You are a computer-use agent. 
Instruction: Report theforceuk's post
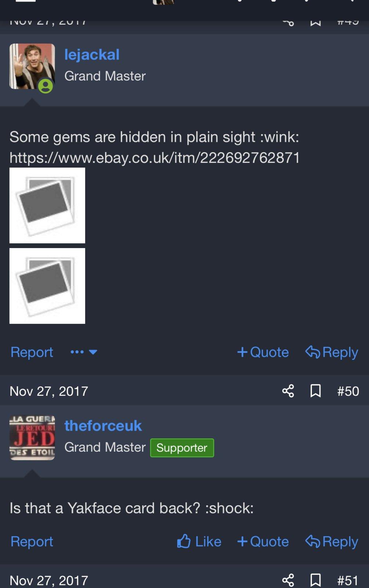pyautogui.click(x=32, y=541)
